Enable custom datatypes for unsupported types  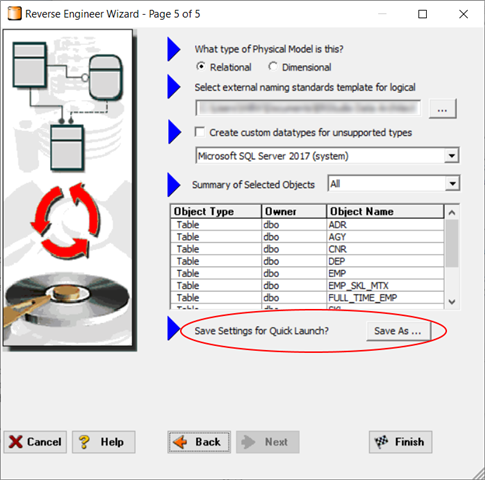coord(200,132)
